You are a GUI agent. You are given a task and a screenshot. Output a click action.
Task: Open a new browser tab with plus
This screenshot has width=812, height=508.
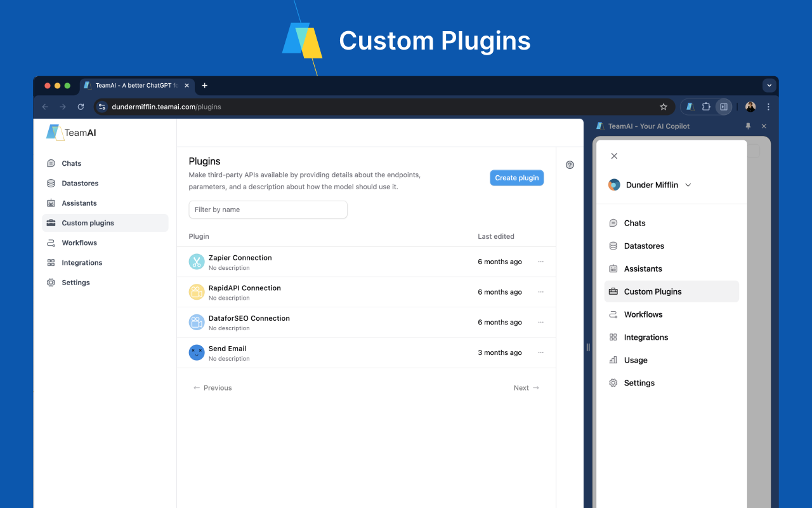[204, 85]
